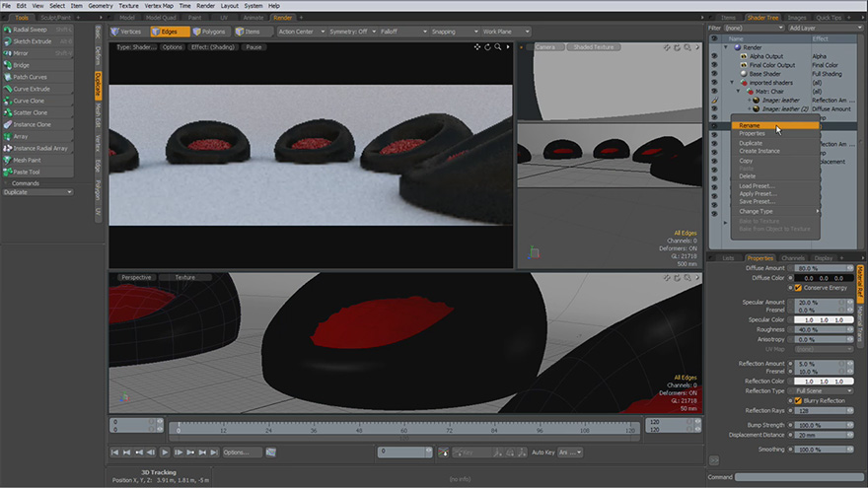
Task: Select the Bridge tool
Action: pyautogui.click(x=37, y=65)
